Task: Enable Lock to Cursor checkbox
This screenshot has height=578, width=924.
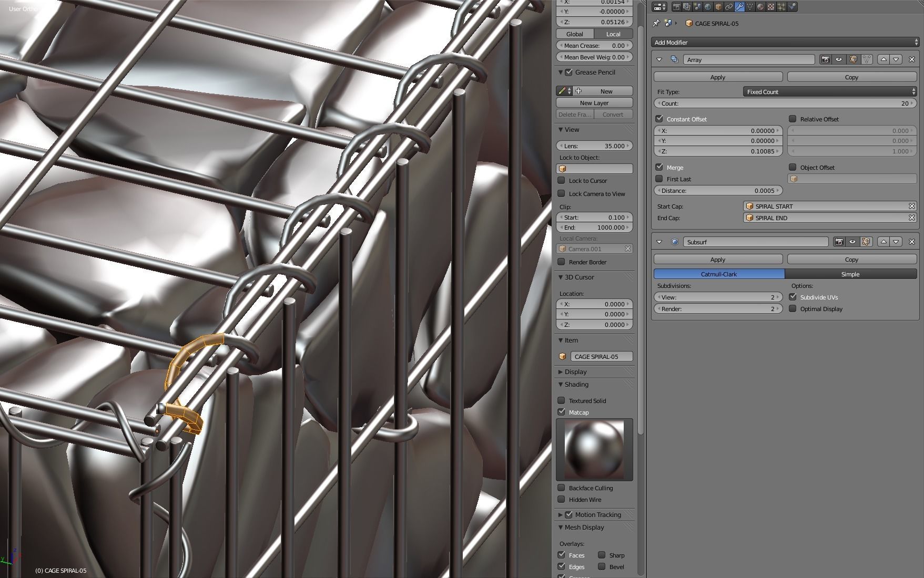Action: 561,180
